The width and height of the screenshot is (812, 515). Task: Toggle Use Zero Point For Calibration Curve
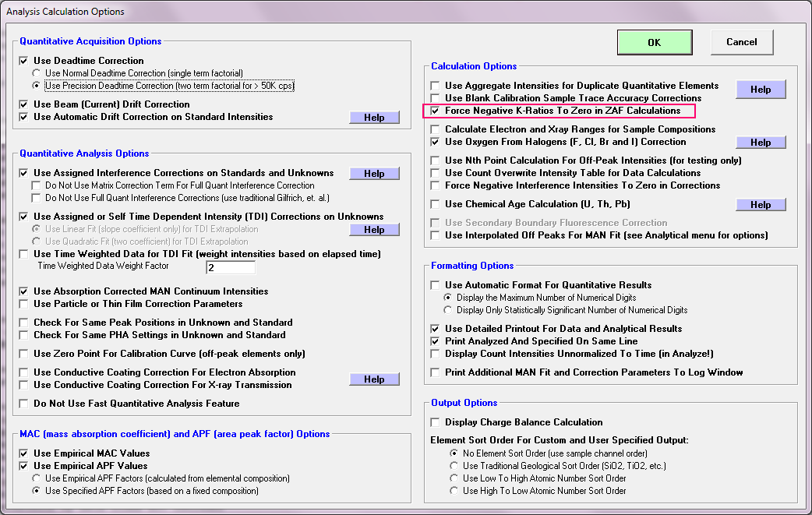click(24, 354)
